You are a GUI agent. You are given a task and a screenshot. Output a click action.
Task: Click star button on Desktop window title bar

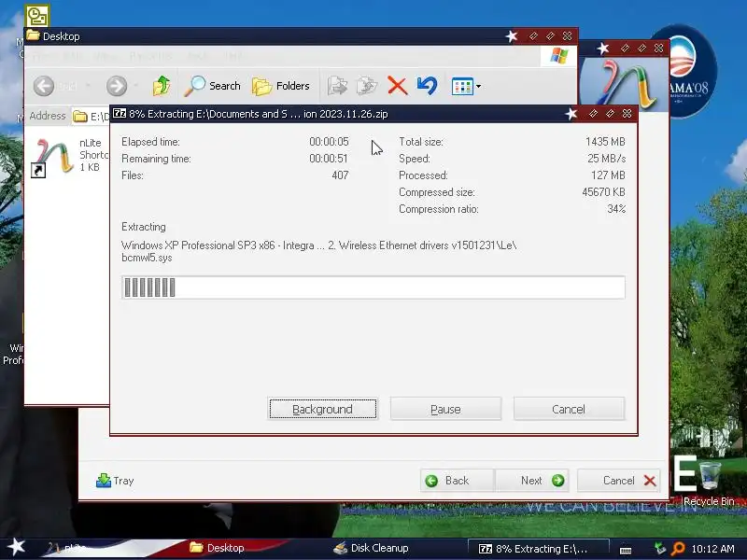coord(512,36)
